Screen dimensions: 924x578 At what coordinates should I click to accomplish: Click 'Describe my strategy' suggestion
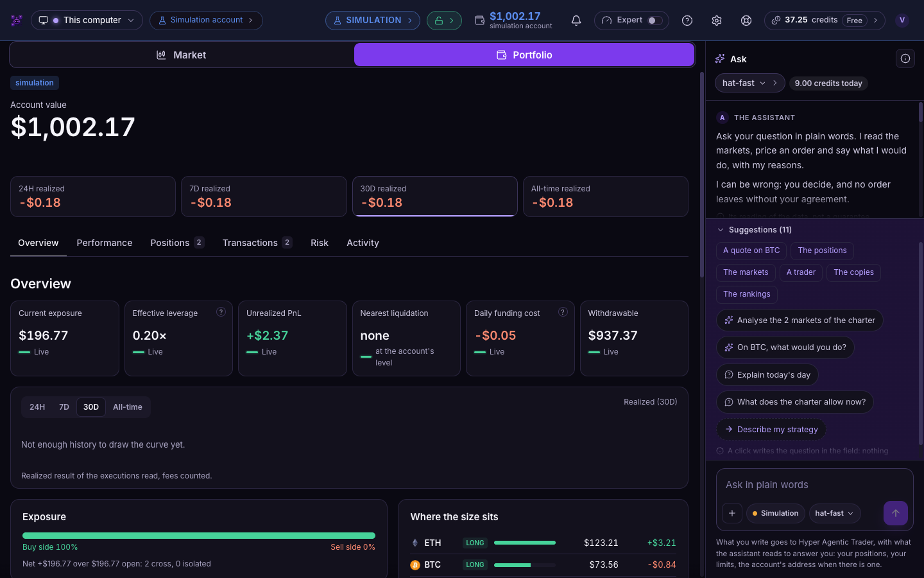point(771,430)
